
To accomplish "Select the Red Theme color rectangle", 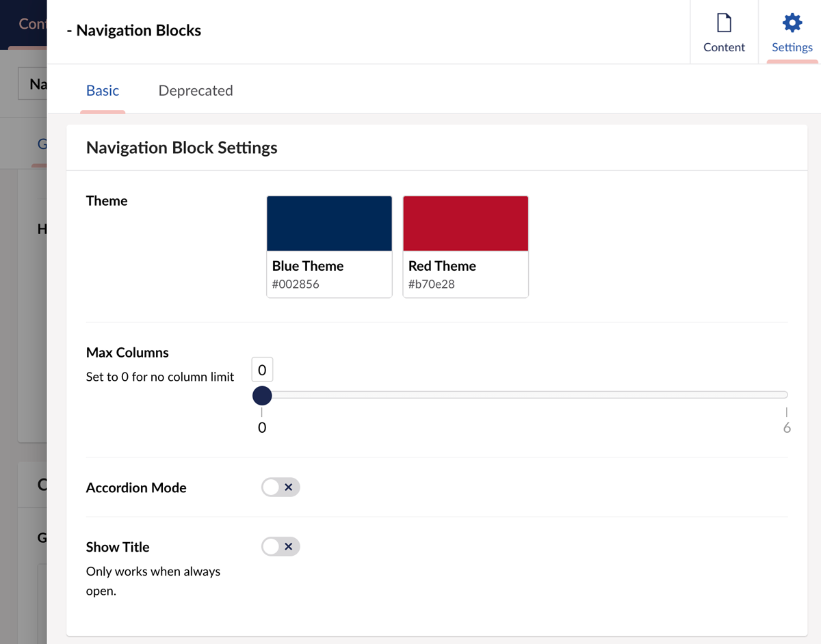I will [x=465, y=224].
